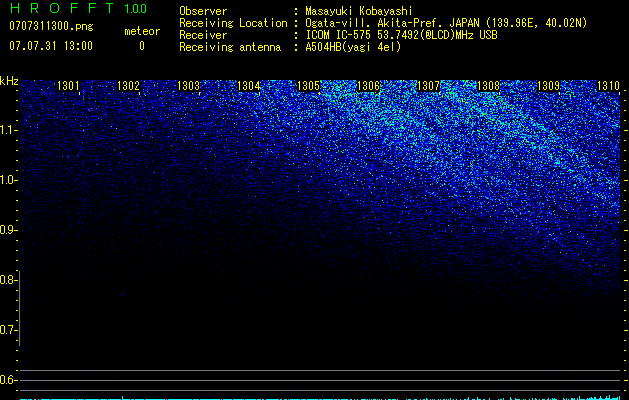Screen dimensions: 629x400
Task: Click the Observer label
Action: point(203,11)
